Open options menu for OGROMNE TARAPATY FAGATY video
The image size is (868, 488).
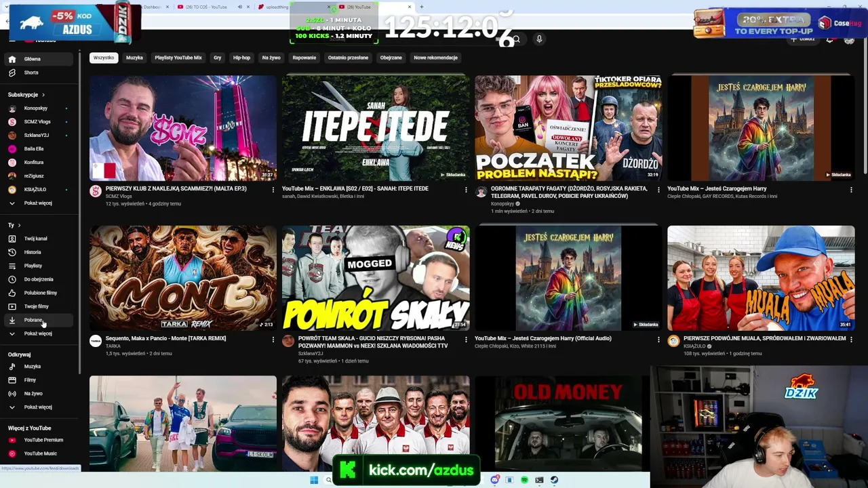pos(658,190)
